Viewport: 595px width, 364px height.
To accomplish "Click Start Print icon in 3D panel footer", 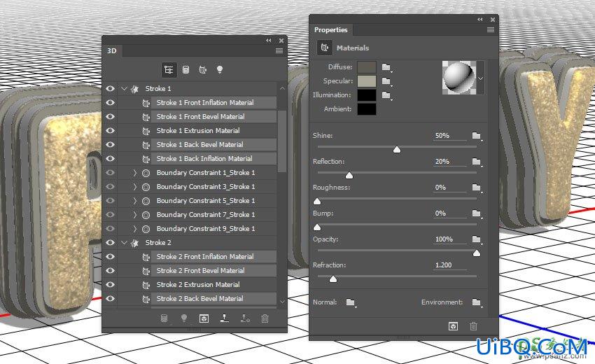I will 225,318.
